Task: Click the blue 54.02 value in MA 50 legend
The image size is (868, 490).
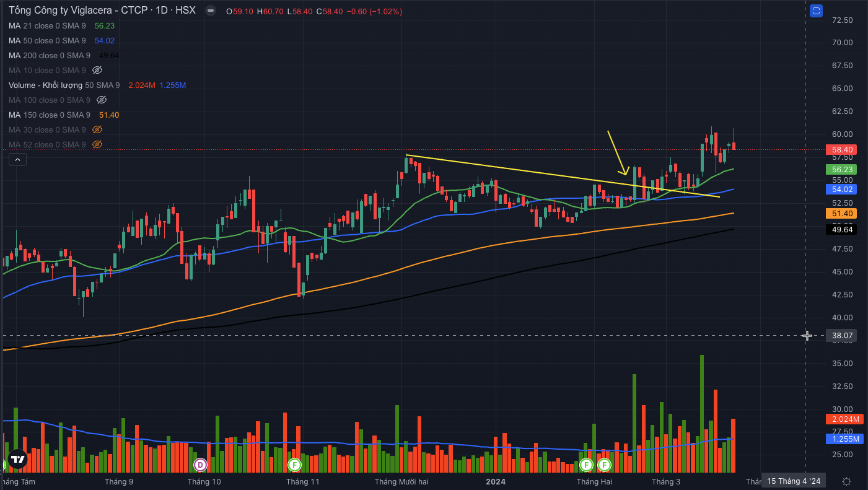Action: 104,40
